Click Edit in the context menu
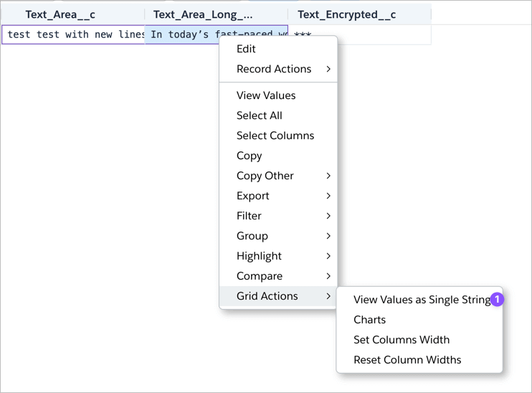The height and width of the screenshot is (393, 532). pos(246,49)
